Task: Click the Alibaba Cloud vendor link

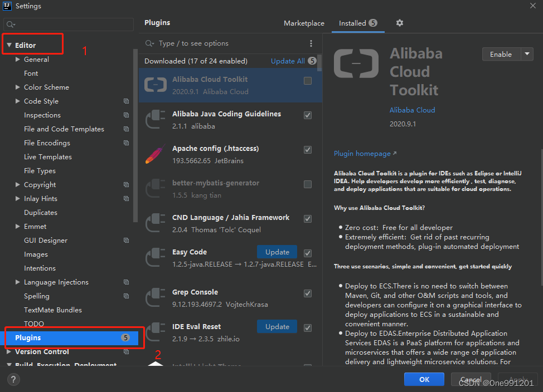Action: pos(412,110)
